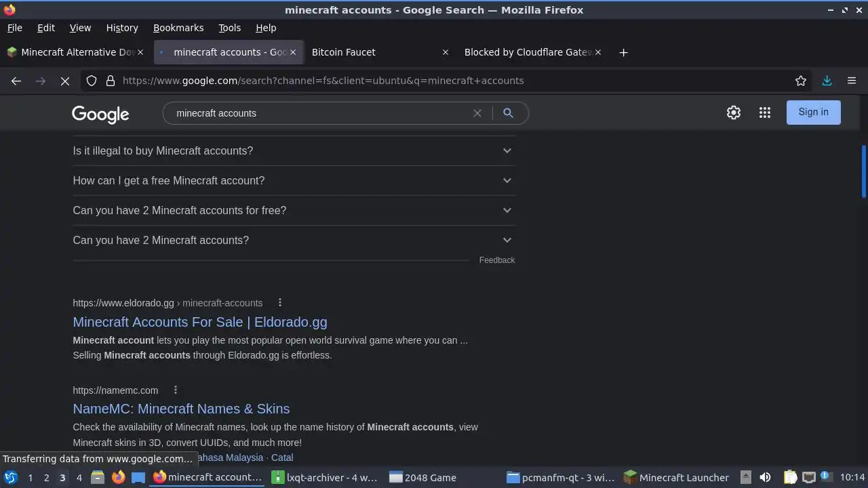The width and height of the screenshot is (868, 488).
Task: Open the Tools menu
Action: (x=229, y=28)
